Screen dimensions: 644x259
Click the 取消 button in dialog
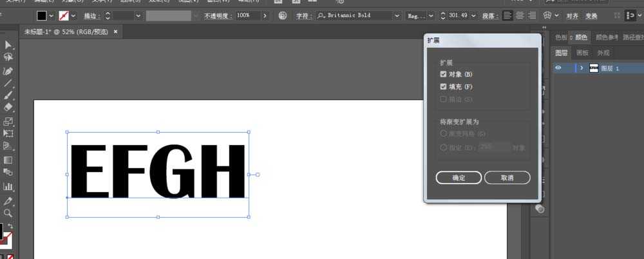tap(507, 178)
